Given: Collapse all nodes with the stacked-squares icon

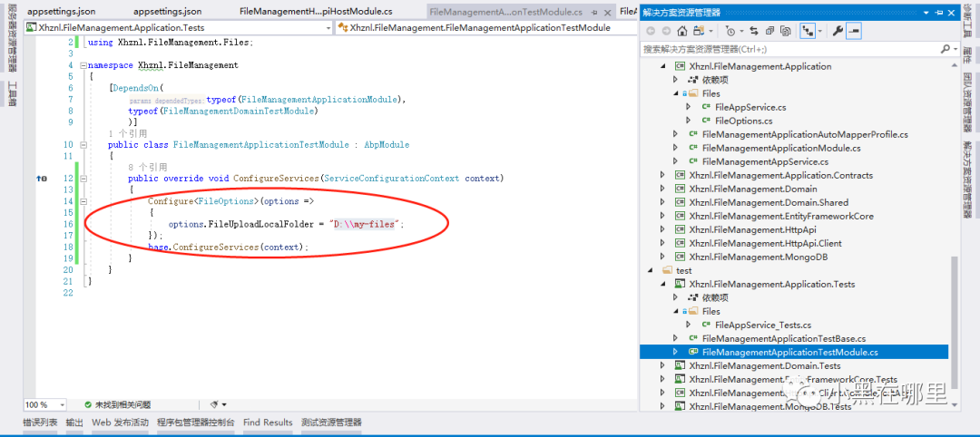Looking at the screenshot, I should 769,31.
